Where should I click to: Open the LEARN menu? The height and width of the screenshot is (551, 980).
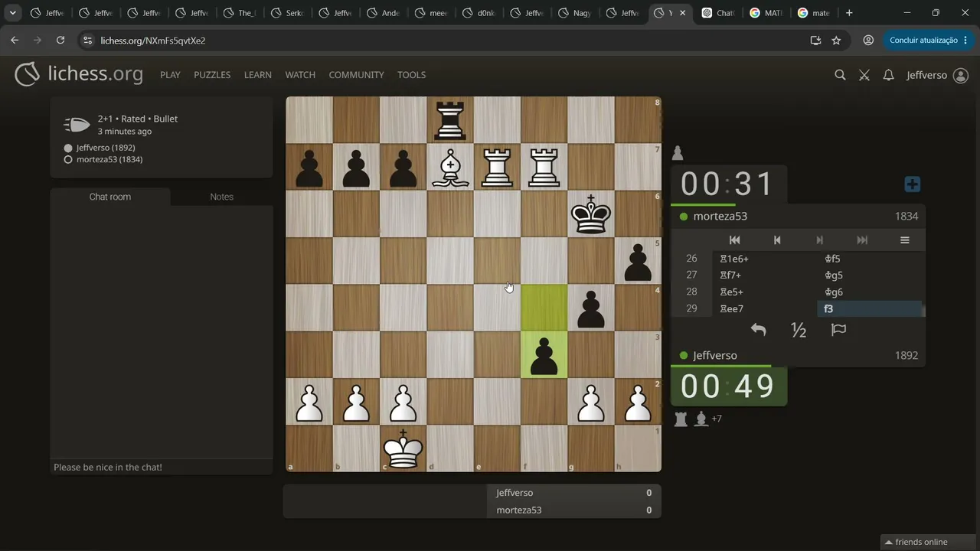pos(258,75)
